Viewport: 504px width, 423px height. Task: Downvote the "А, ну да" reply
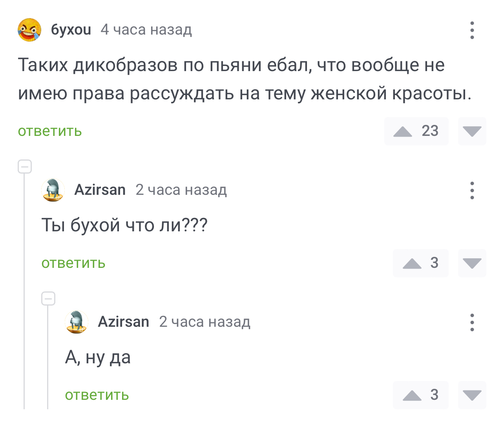pyautogui.click(x=472, y=395)
